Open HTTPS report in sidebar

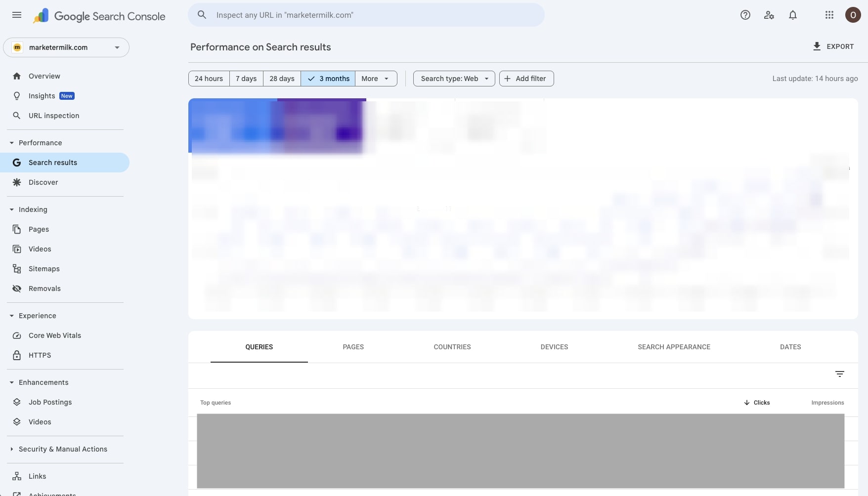[65, 355]
